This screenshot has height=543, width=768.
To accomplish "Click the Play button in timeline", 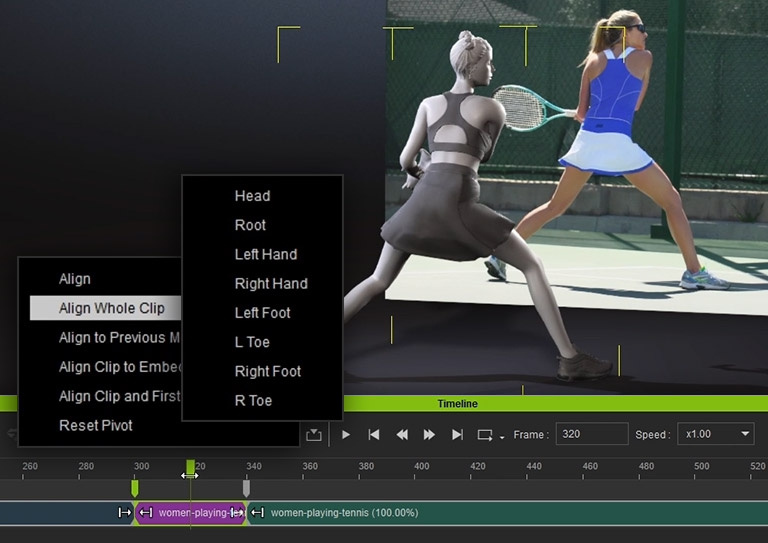I will [x=346, y=435].
